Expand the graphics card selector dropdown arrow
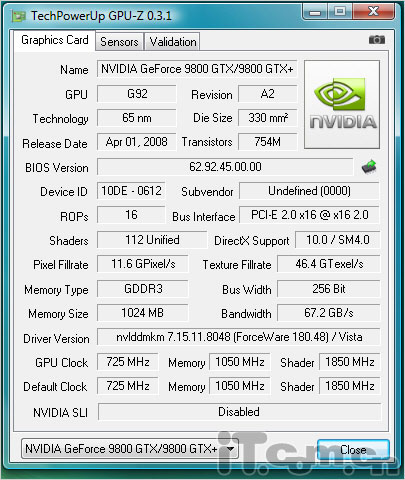This screenshot has height=480, width=405. pyautogui.click(x=230, y=449)
